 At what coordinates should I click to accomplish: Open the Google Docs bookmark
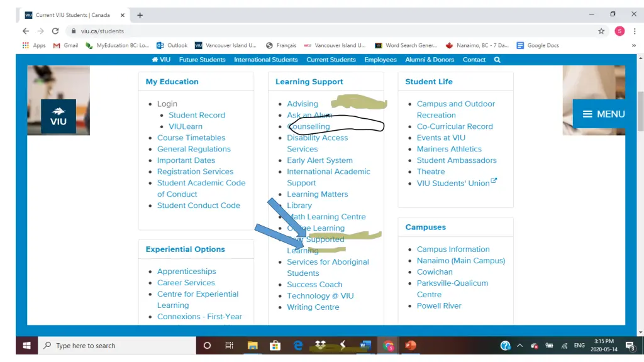(x=538, y=45)
